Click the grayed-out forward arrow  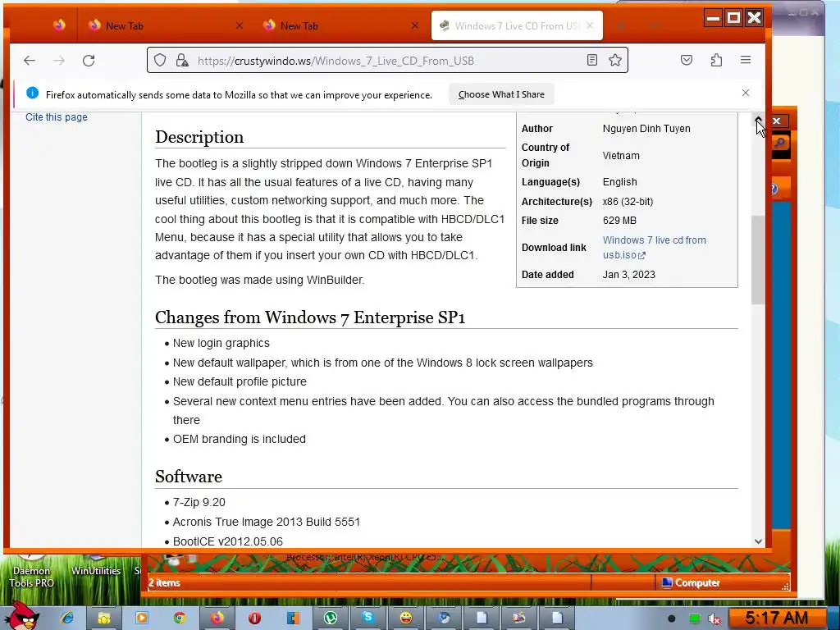tap(59, 61)
